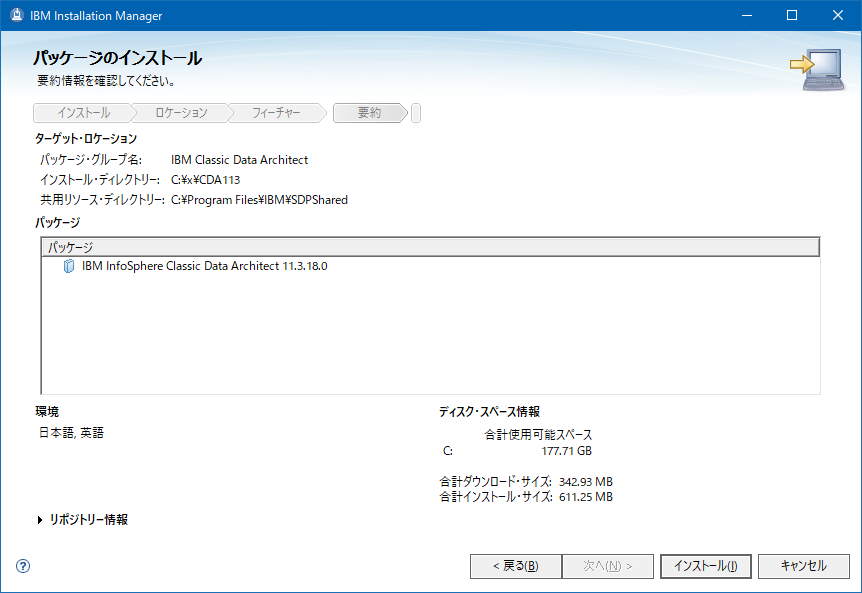This screenshot has width=862, height=593.
Task: Expand the リポジトリー情報 section
Action: 40,520
